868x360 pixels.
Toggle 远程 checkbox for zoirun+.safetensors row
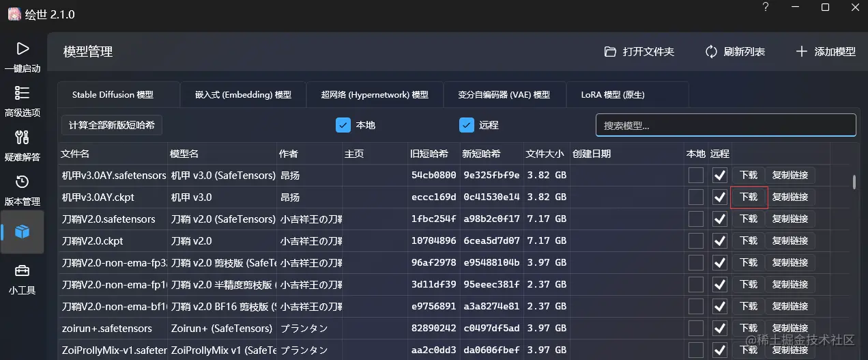pos(720,329)
